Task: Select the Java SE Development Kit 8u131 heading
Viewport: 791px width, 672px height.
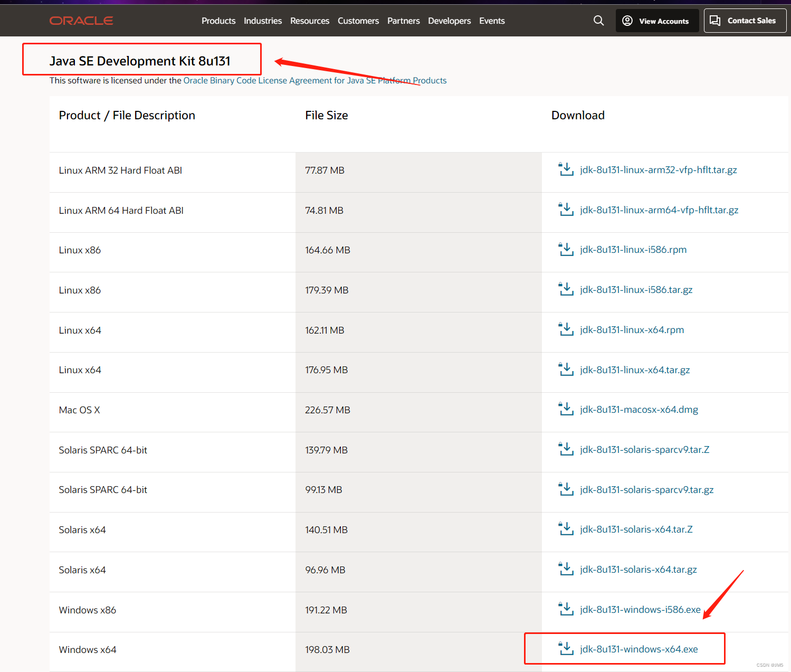Action: 140,61
